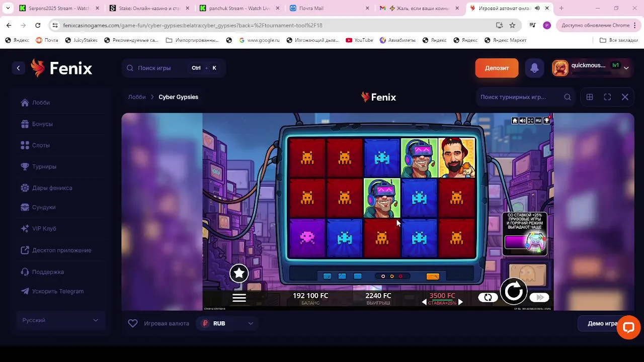644x362 pixels.
Task: Expand game to fullscreen corner-brackets icon
Action: [607, 97]
